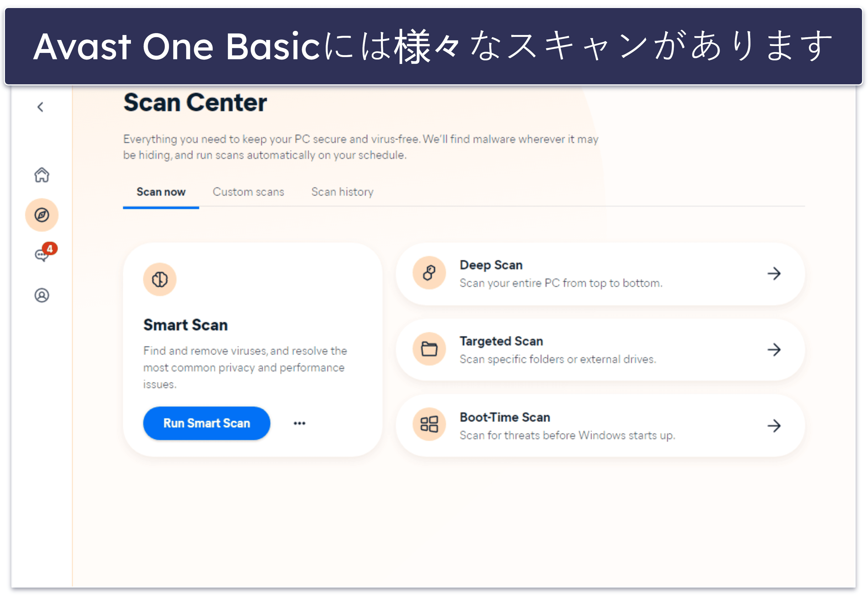Start the Run Smart Scan button

tap(207, 423)
